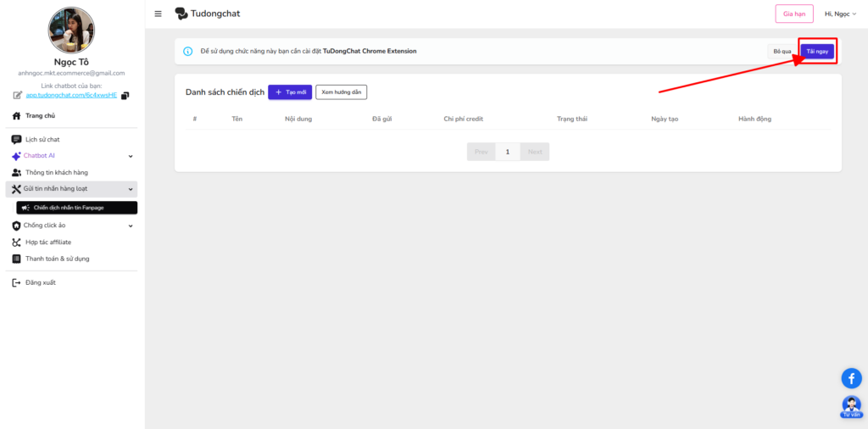Click the edit chatbot link icon
Viewport: 868px width, 429px height.
(18, 95)
